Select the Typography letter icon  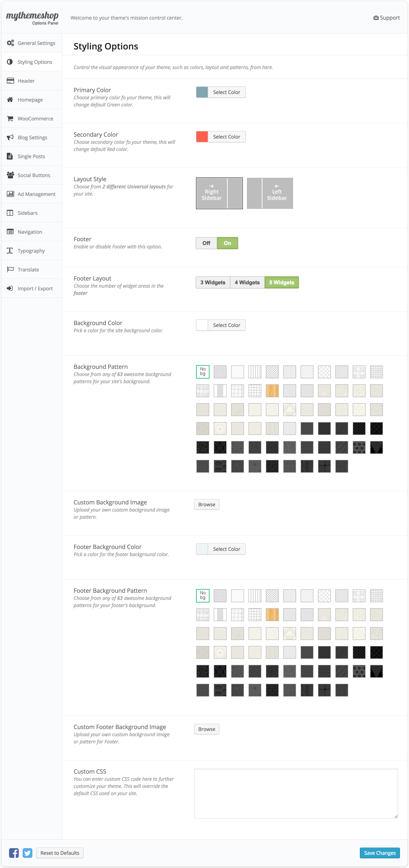(10, 250)
